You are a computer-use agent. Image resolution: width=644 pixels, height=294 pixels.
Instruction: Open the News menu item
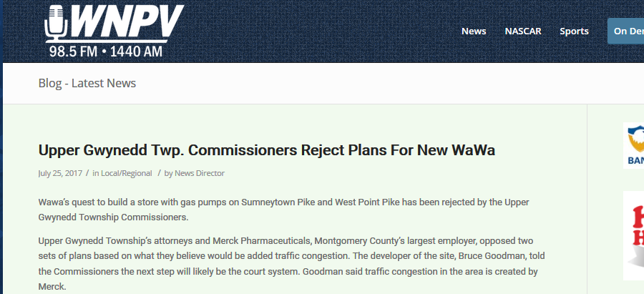(474, 31)
